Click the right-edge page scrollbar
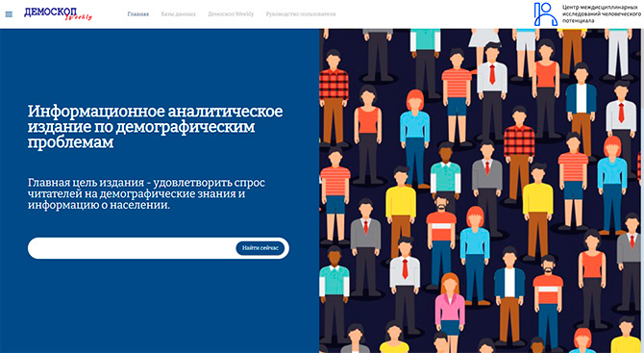 click(642, 190)
